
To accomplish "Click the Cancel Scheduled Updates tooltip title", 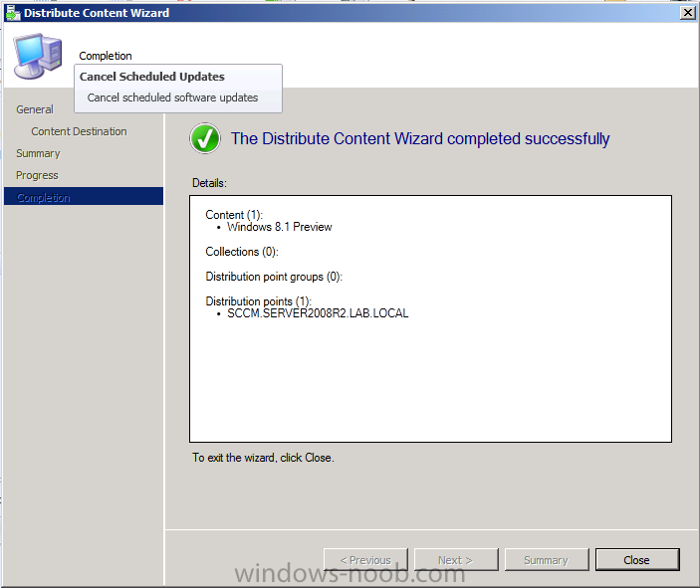I will point(151,77).
